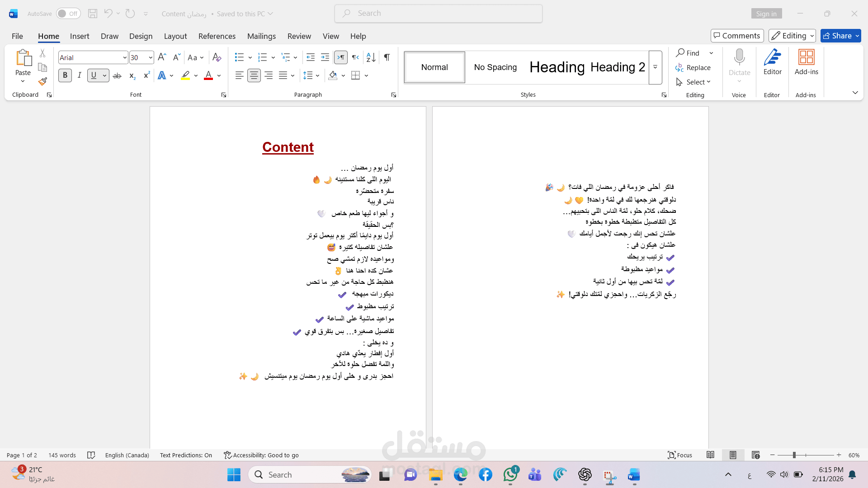Image resolution: width=868 pixels, height=488 pixels.
Task: Open the Editing mode dropdown
Action: [x=792, y=36]
